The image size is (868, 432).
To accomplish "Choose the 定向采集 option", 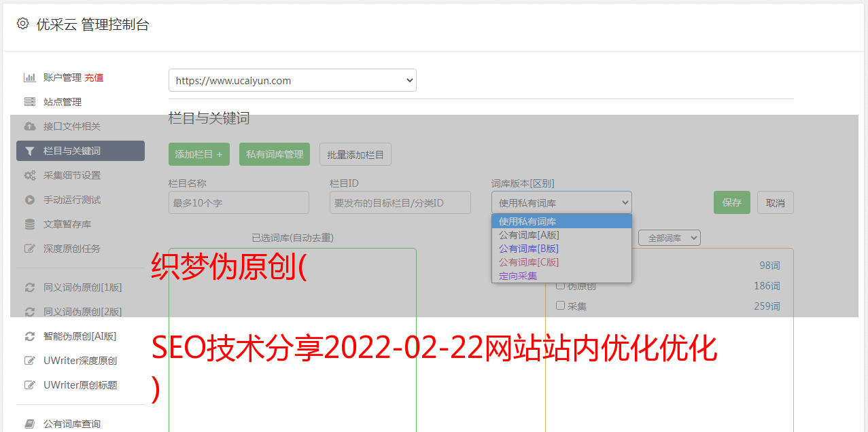I will (561, 276).
